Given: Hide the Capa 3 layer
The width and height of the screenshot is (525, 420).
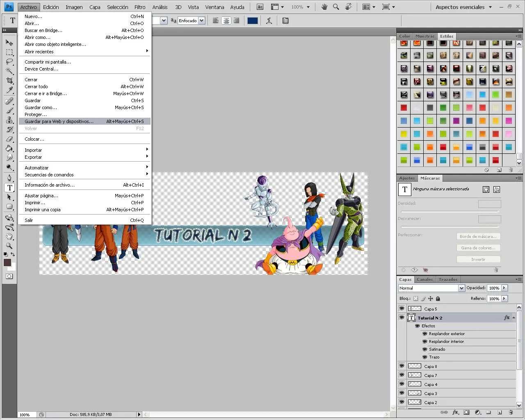Looking at the screenshot, I should [402, 393].
